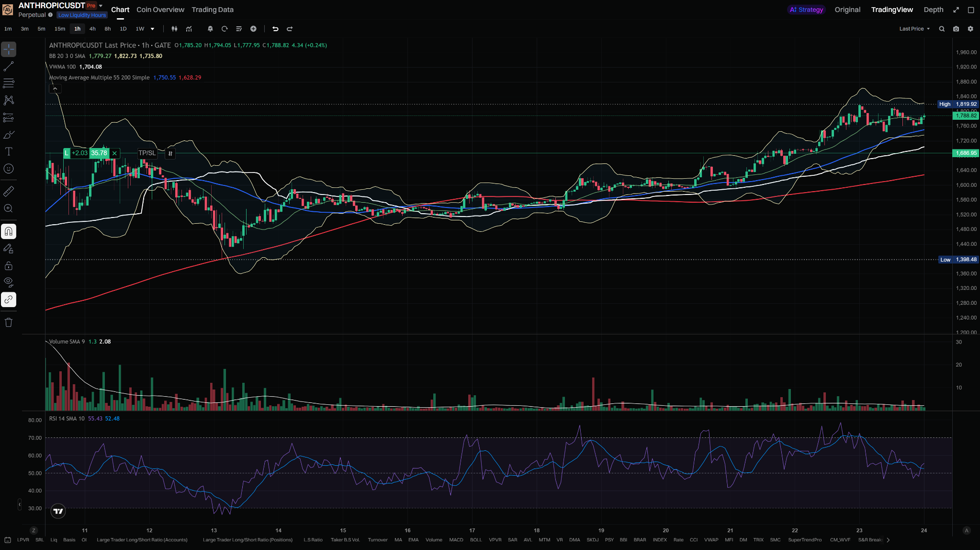The height and width of the screenshot is (550, 980).
Task: Open the TradingView logo link
Action: 58,511
